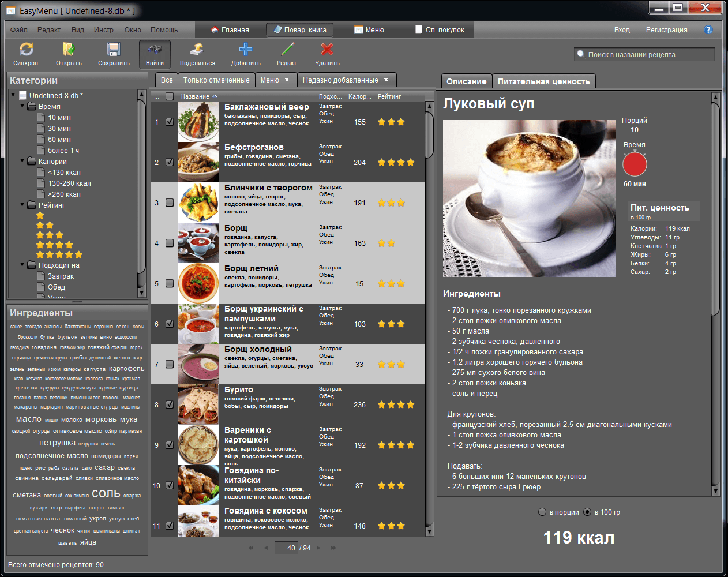Select the one-star rating filter
Image resolution: width=728 pixels, height=577 pixels.
click(40, 215)
